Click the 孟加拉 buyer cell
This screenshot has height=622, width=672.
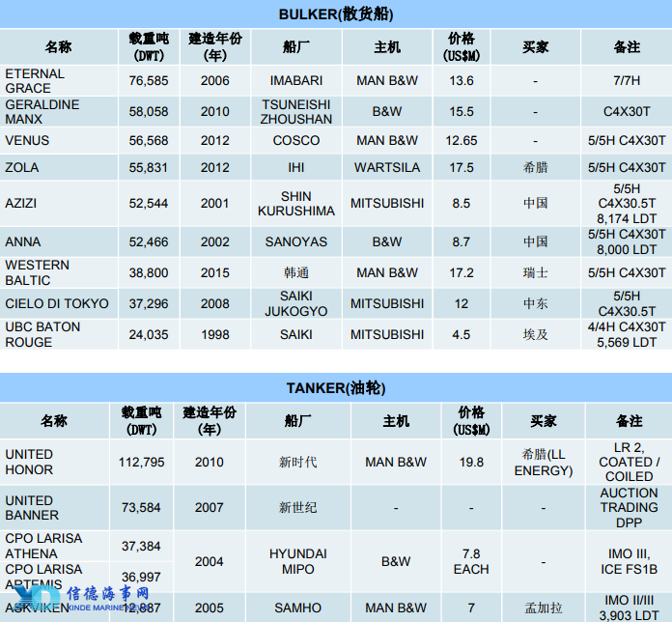click(x=544, y=608)
